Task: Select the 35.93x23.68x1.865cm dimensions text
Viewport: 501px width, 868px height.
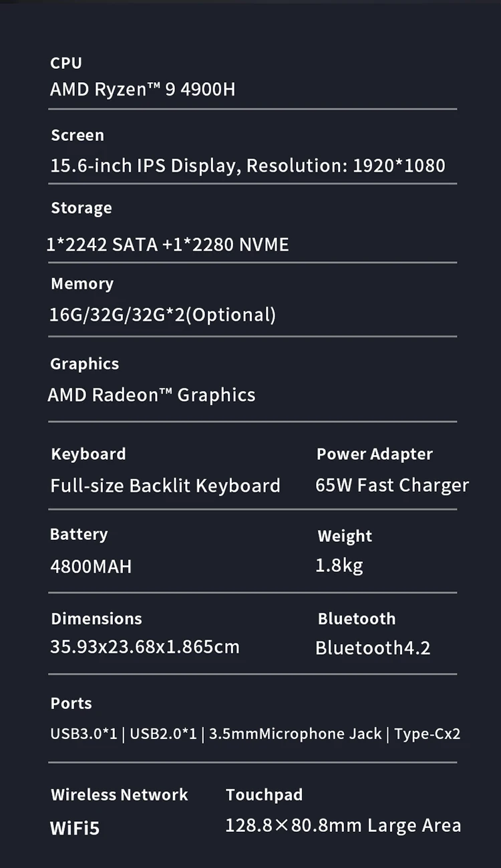Action: coord(145,647)
